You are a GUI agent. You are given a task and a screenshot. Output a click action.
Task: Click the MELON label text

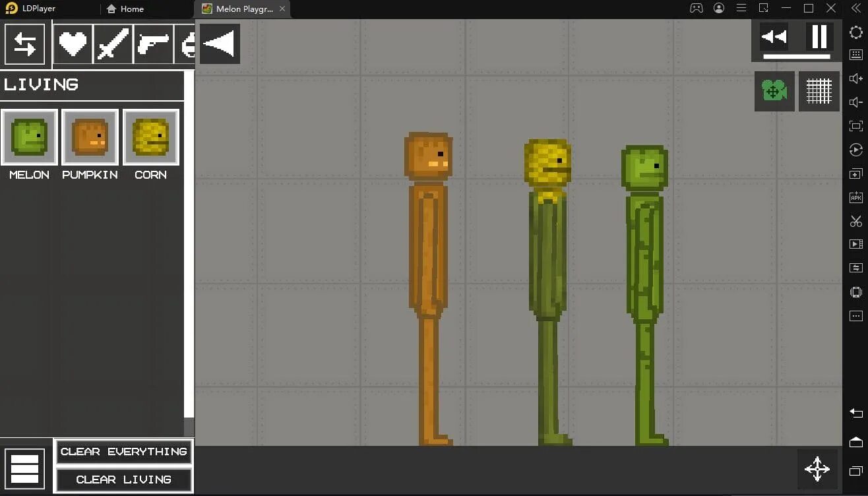29,175
